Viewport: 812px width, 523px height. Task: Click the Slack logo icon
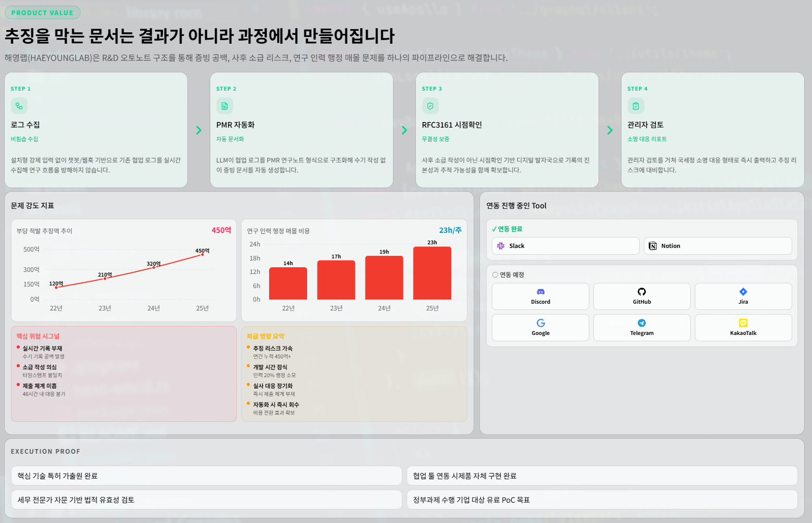(501, 246)
